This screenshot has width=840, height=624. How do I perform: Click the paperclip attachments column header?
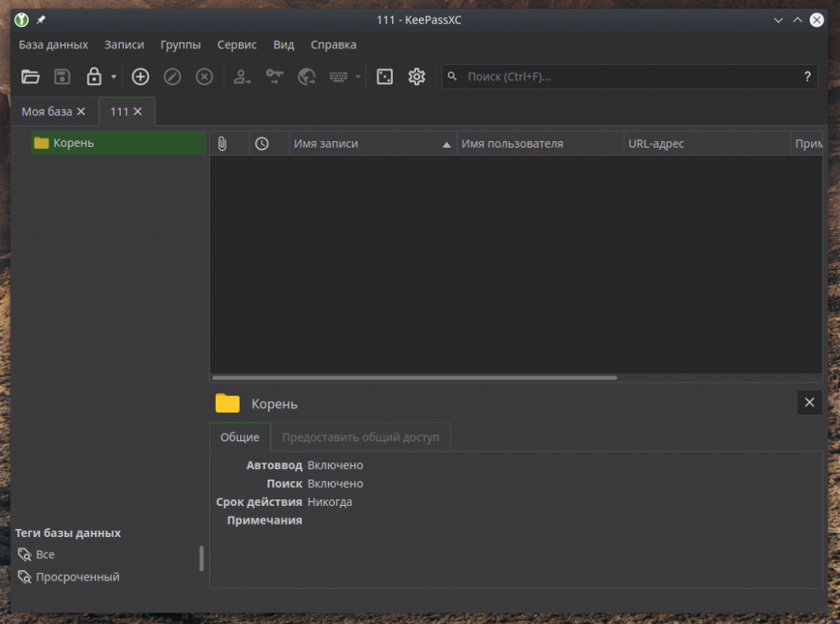click(222, 143)
